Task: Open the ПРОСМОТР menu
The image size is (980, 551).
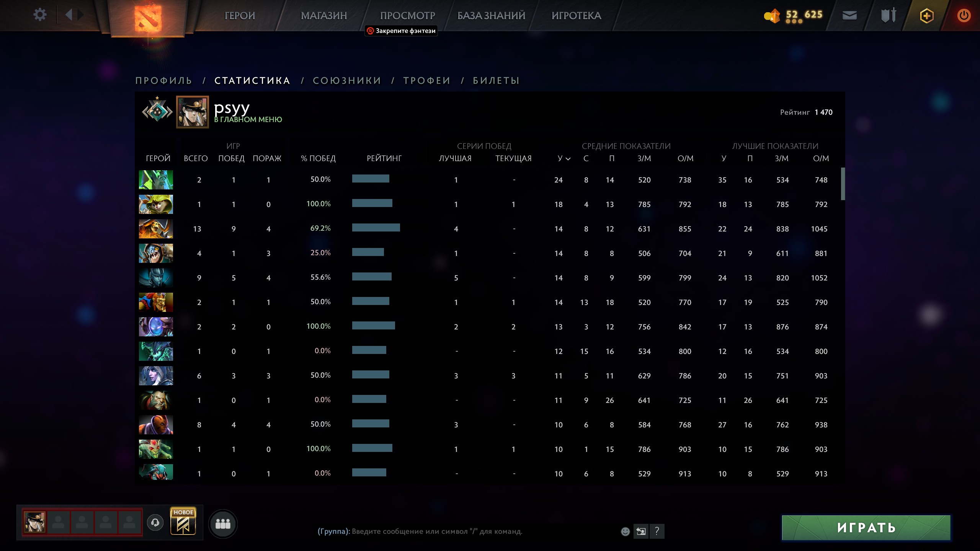Action: (407, 16)
